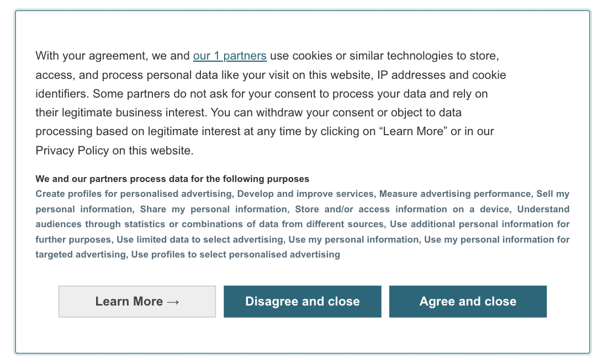Click Agree and close

tap(468, 301)
